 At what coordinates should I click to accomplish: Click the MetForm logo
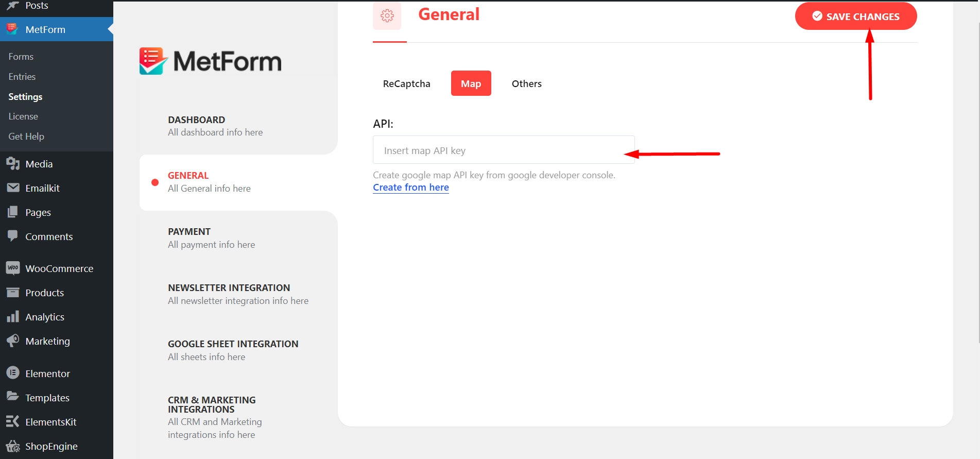[211, 61]
